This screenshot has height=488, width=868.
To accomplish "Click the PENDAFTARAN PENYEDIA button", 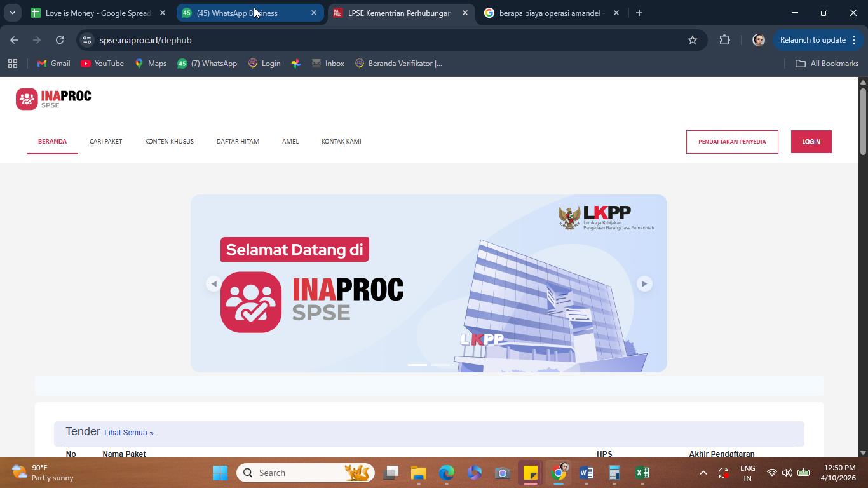I will [x=732, y=142].
